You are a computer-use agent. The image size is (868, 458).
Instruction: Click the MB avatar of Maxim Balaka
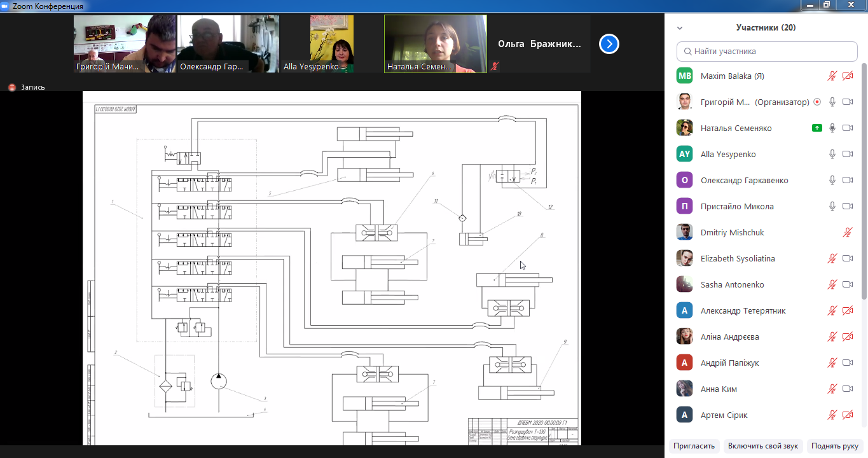684,76
